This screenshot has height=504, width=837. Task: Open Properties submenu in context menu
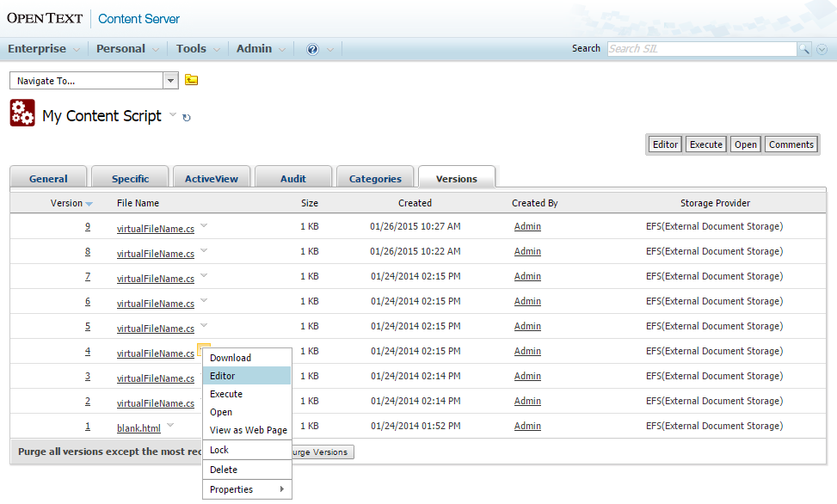(246, 489)
